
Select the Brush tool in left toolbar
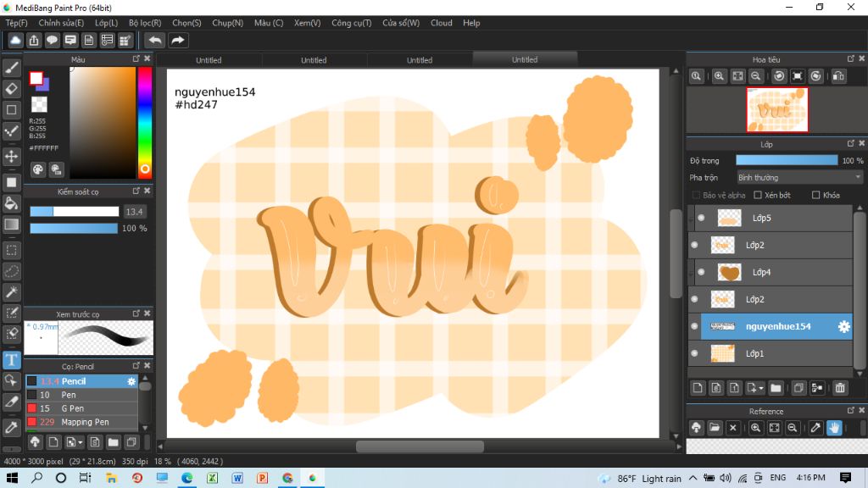click(x=12, y=68)
